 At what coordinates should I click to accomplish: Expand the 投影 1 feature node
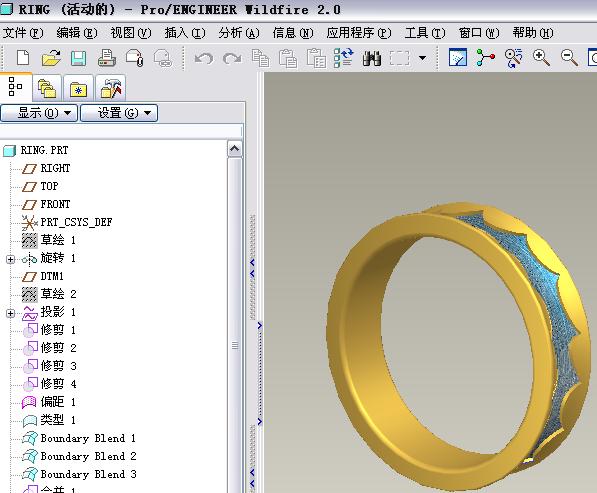pyautogui.click(x=11, y=313)
